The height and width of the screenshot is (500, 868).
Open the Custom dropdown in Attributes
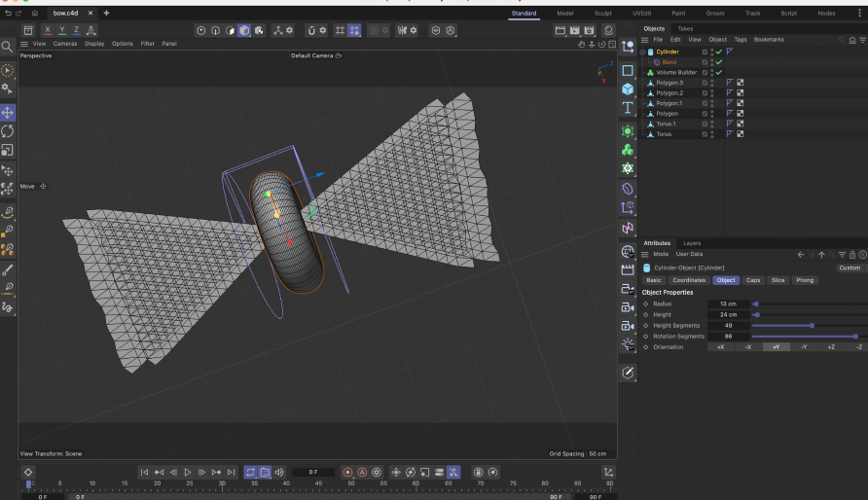[849, 268]
